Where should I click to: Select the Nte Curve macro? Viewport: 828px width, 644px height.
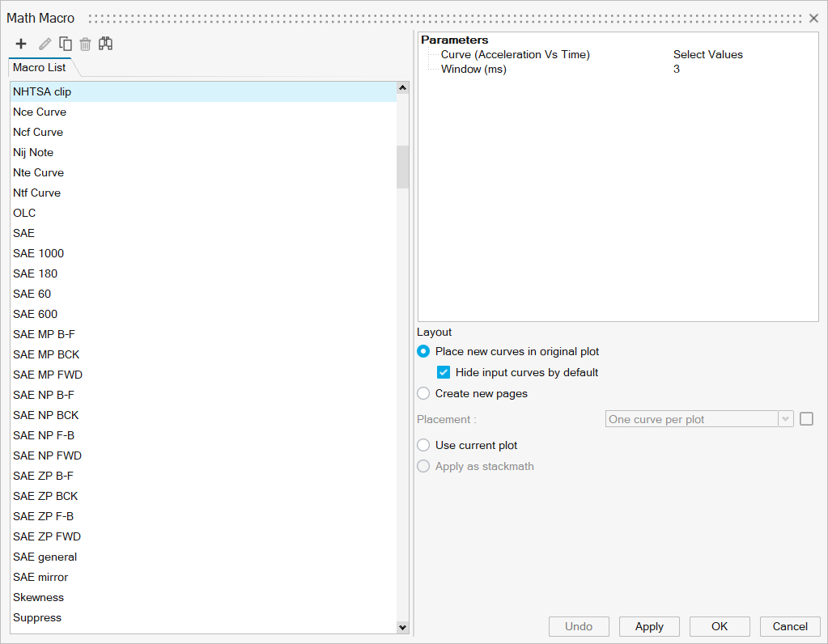[203, 172]
